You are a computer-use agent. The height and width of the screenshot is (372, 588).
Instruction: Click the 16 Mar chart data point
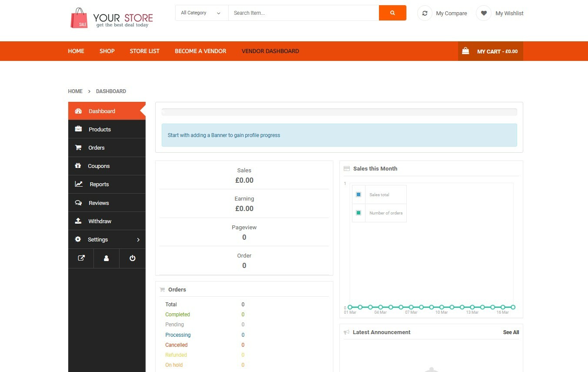click(x=503, y=307)
